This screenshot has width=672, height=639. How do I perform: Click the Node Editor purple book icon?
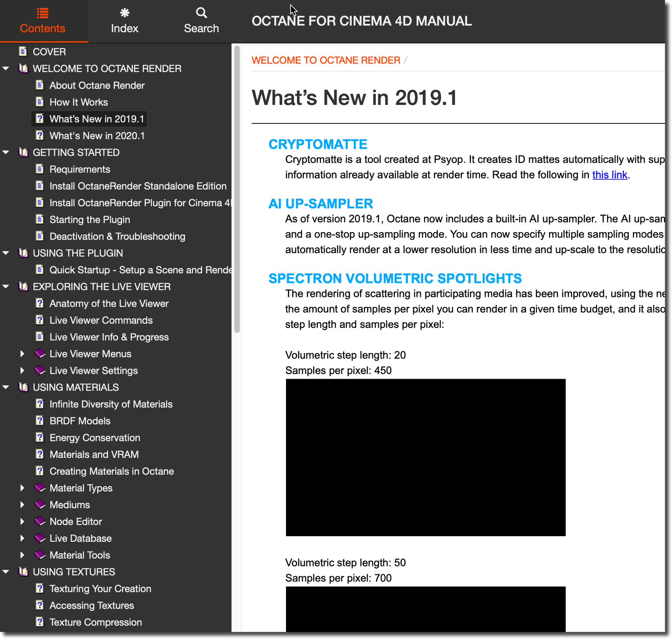click(x=40, y=521)
